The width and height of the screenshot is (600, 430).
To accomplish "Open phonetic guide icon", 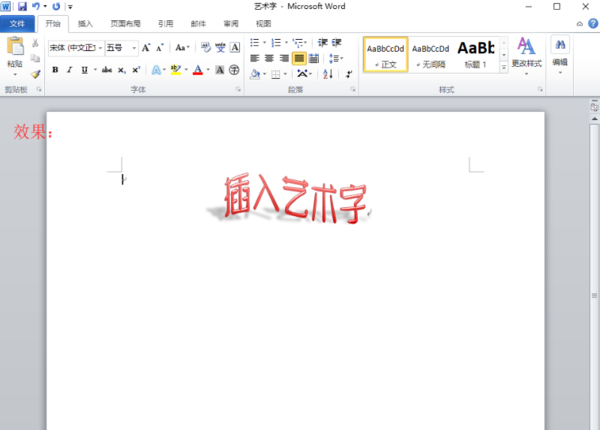I will [220, 47].
